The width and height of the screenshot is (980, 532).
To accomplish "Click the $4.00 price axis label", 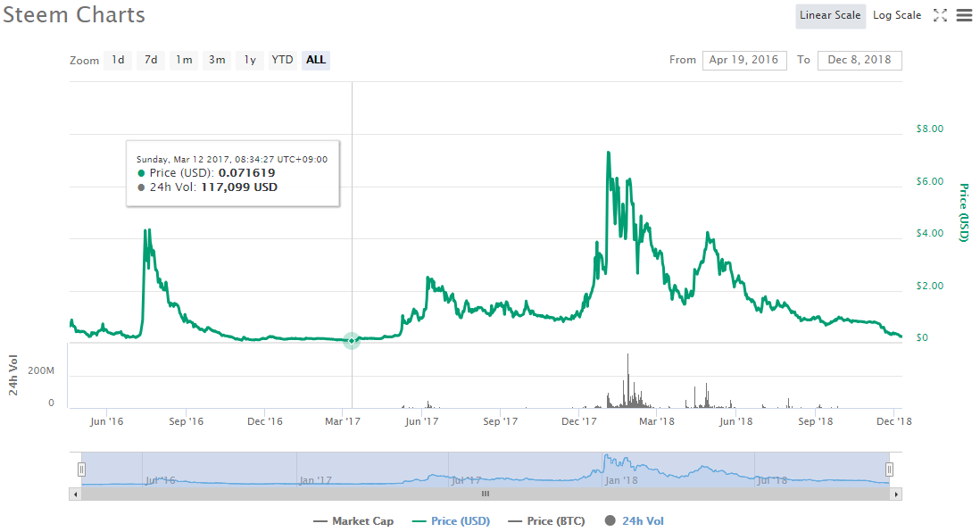I will (929, 233).
